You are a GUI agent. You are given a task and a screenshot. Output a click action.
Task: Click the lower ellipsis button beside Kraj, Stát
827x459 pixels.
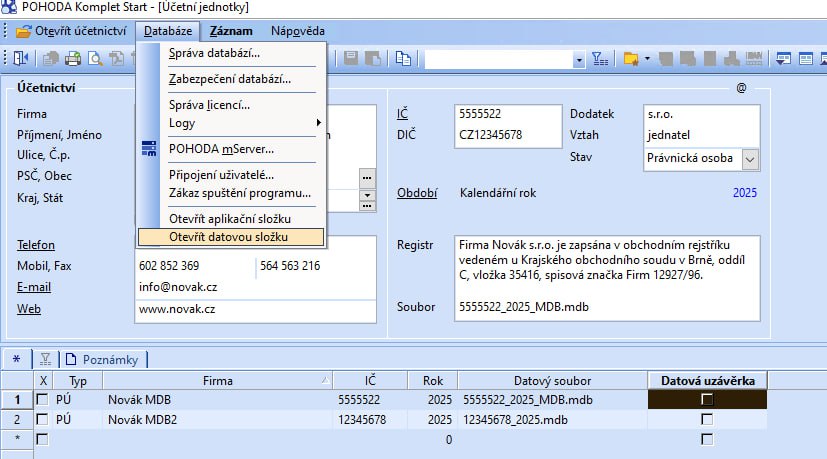[367, 206]
